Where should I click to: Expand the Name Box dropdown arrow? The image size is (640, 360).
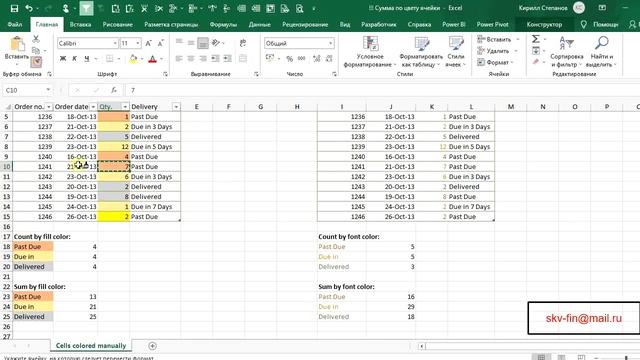(x=48, y=90)
